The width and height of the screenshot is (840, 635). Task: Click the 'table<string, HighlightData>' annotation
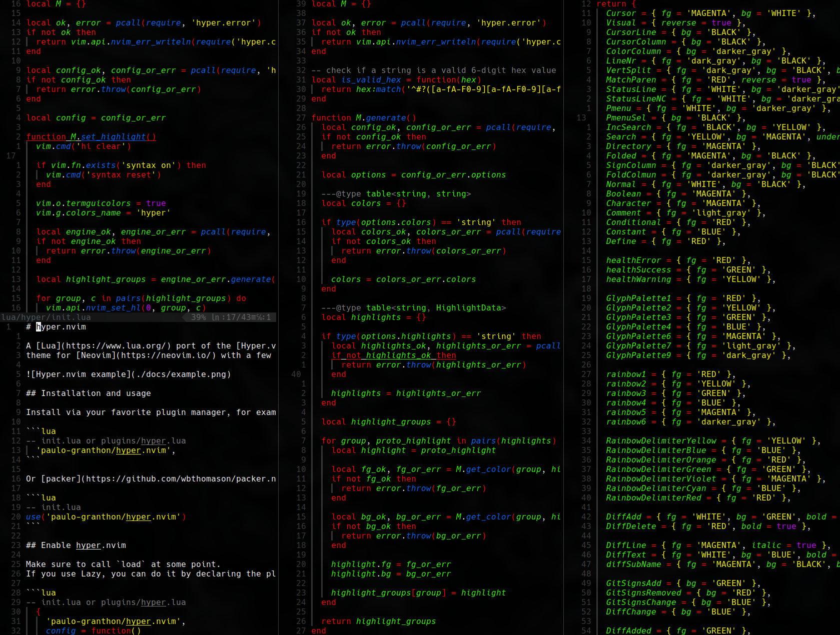[x=414, y=307]
